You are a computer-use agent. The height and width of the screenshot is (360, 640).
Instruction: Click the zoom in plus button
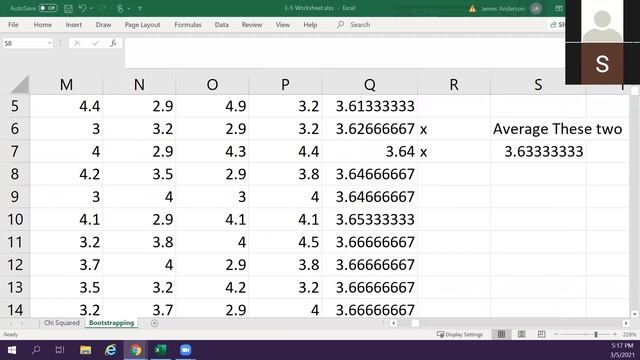[x=615, y=334]
